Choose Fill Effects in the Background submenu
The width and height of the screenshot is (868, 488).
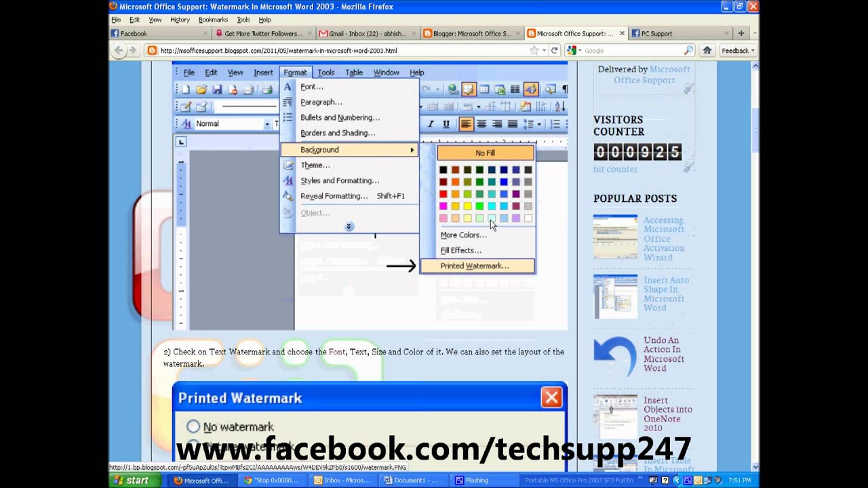click(x=461, y=250)
